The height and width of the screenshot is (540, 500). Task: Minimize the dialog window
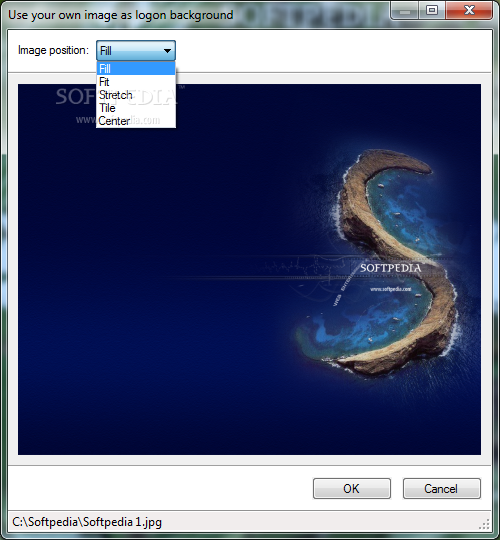(405, 10)
